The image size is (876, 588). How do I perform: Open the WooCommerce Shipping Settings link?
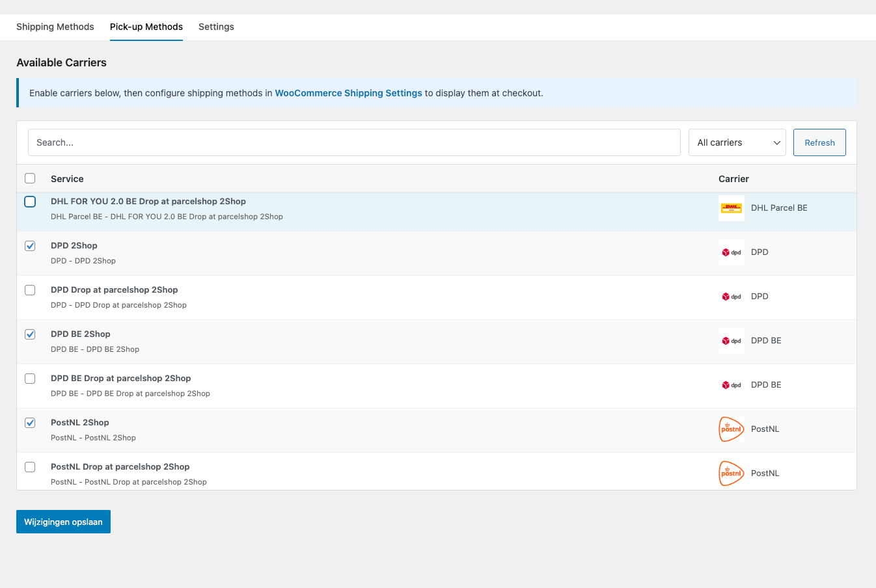[x=348, y=93]
